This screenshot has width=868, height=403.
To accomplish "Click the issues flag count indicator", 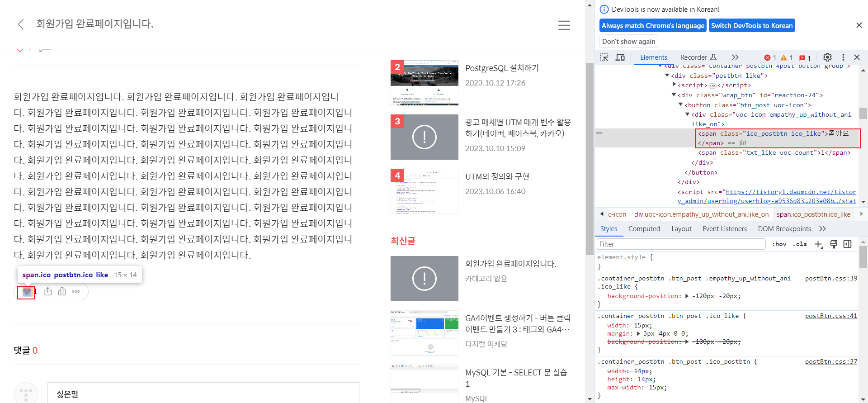I will click(x=805, y=58).
